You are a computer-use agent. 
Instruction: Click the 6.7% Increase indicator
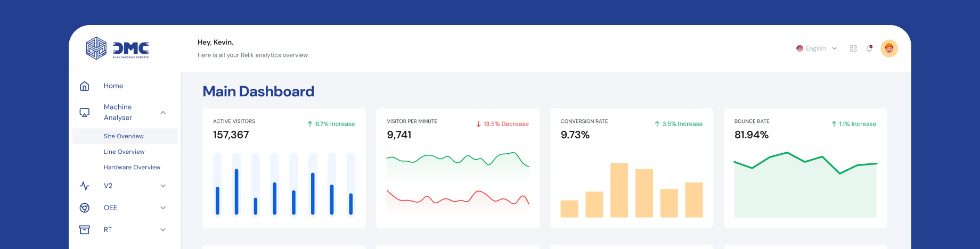[331, 124]
